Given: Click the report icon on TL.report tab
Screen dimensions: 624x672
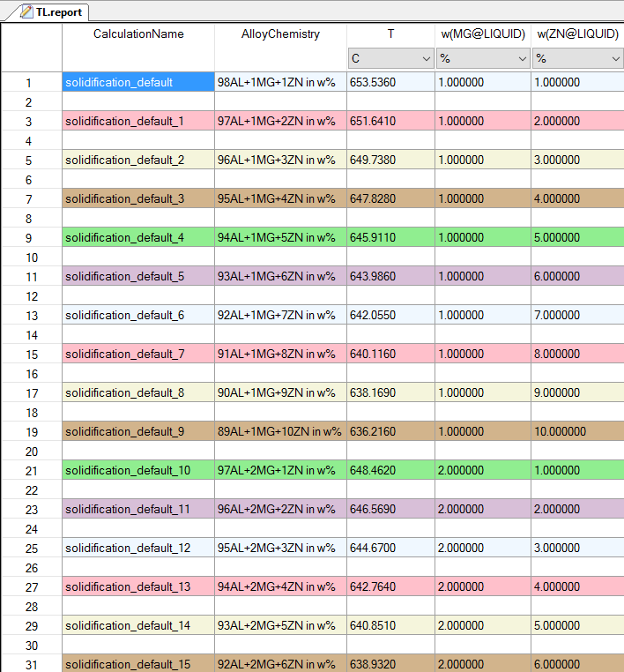Looking at the screenshot, I should click(x=26, y=11).
